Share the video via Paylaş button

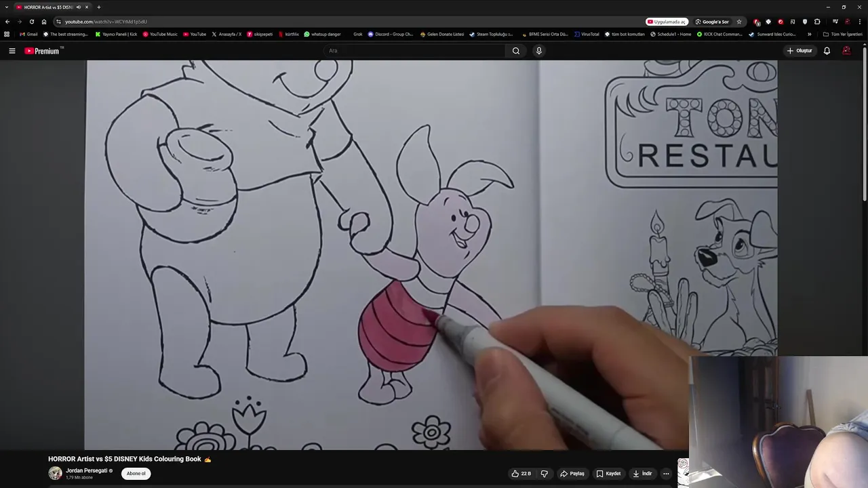tap(572, 474)
